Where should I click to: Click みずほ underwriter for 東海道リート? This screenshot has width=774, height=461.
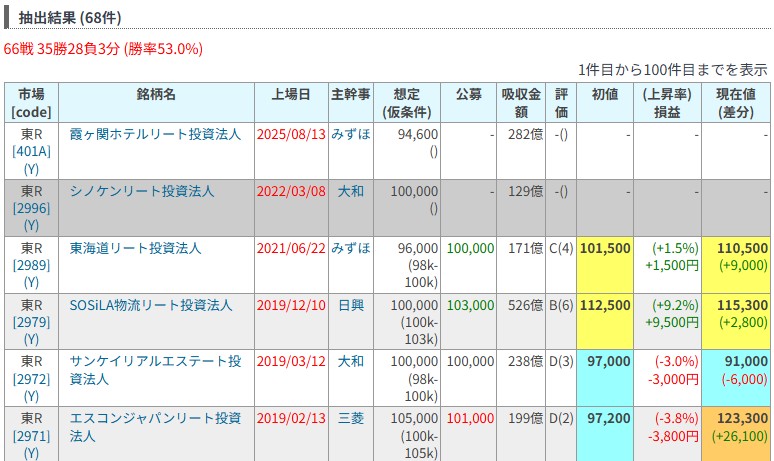click(x=350, y=248)
